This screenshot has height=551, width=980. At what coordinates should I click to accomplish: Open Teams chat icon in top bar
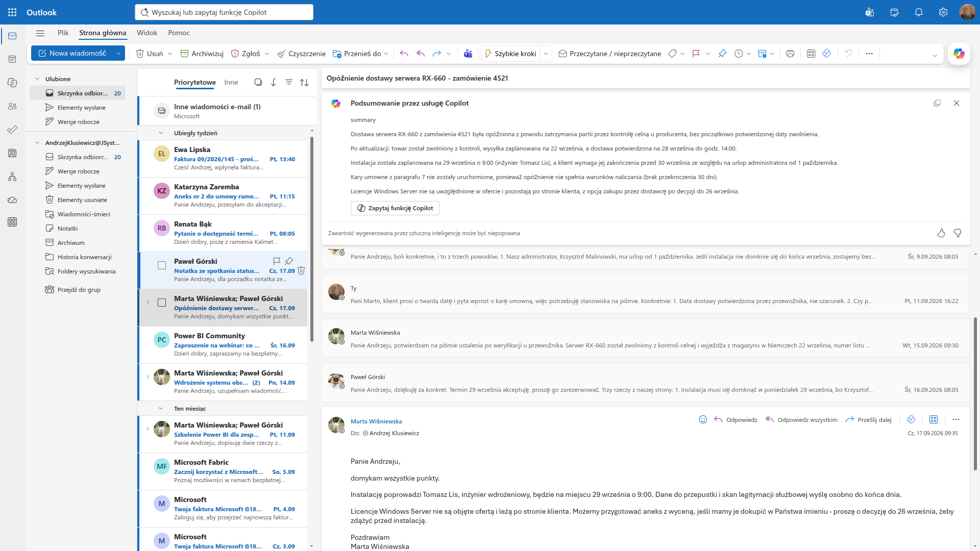point(870,12)
